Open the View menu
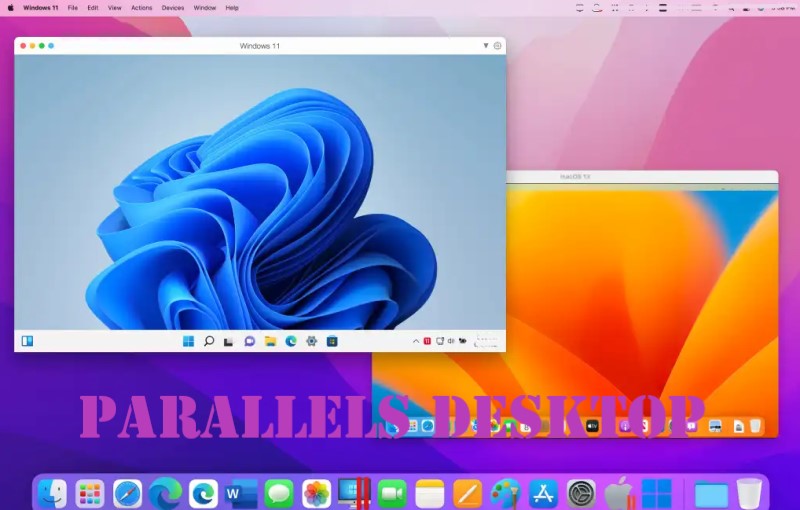This screenshot has height=510, width=800. click(115, 8)
